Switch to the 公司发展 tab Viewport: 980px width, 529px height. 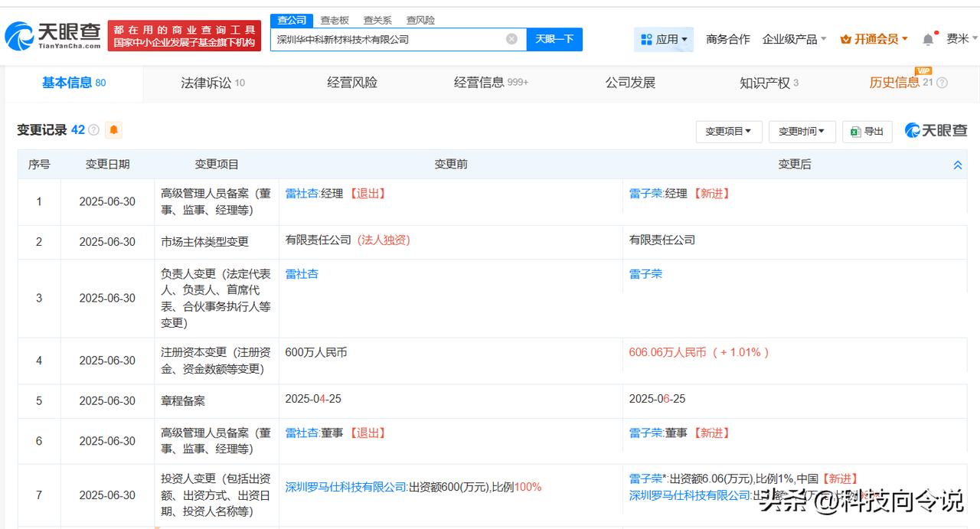tap(630, 83)
